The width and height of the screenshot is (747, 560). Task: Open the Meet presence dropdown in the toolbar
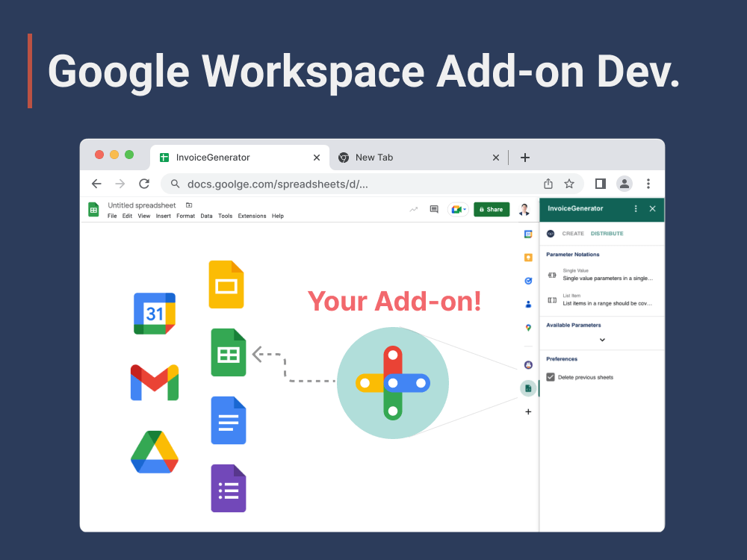point(464,210)
